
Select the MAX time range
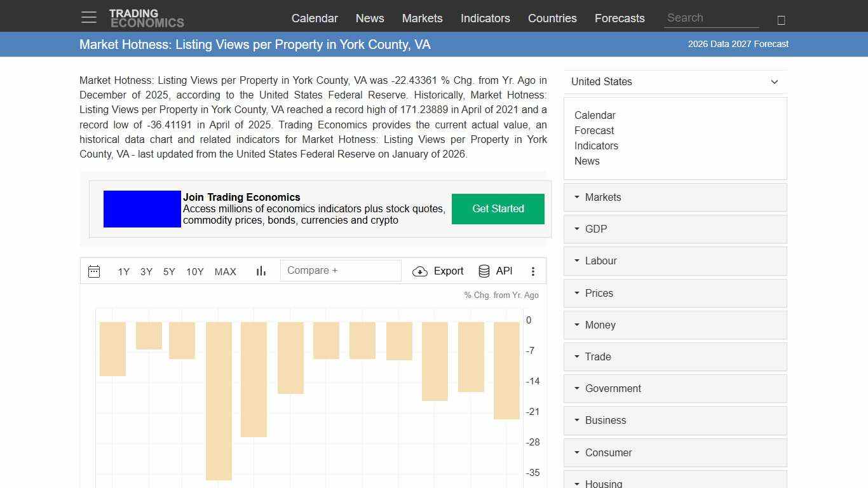(225, 271)
